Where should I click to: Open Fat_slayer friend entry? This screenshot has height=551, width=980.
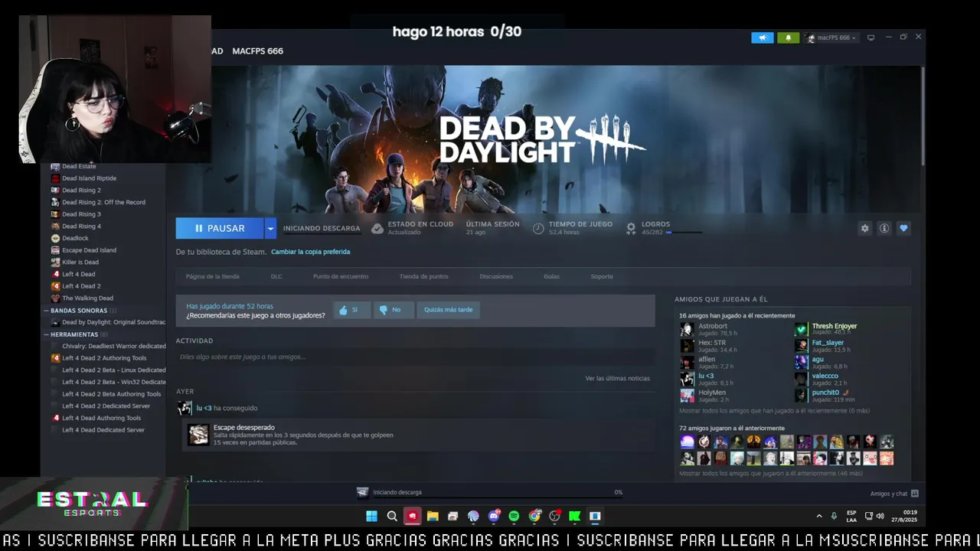point(828,346)
